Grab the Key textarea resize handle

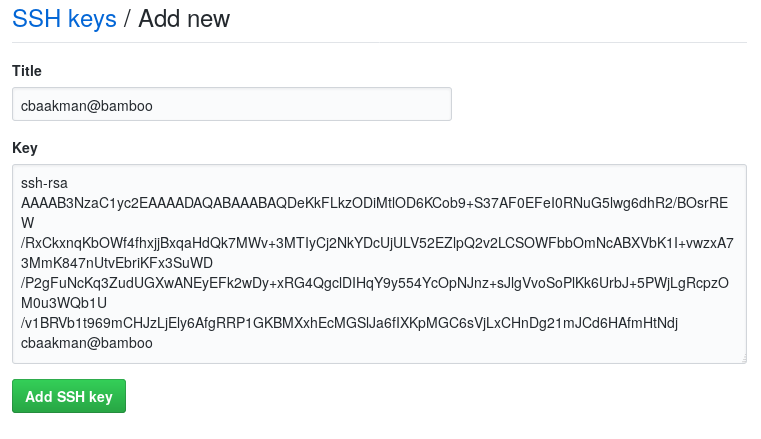pos(742,359)
